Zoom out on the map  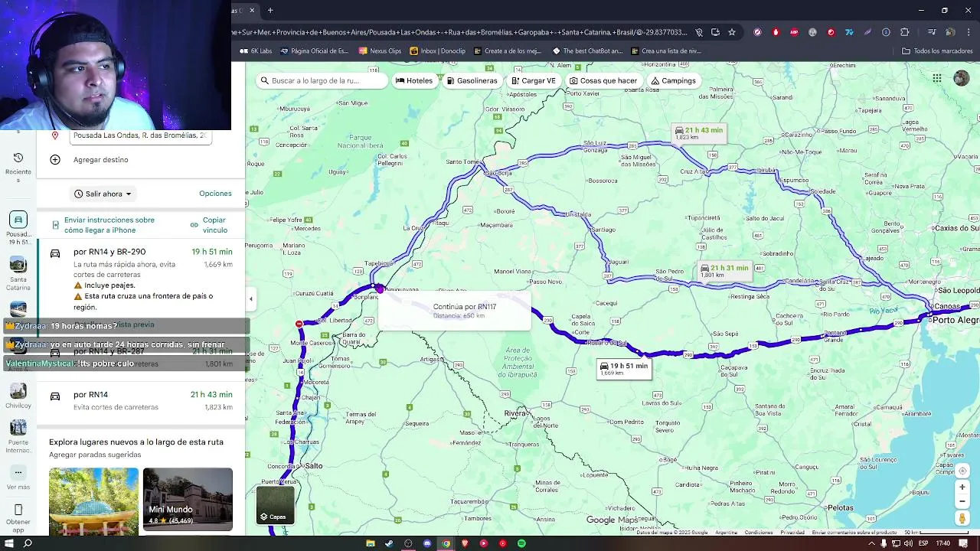click(x=962, y=501)
